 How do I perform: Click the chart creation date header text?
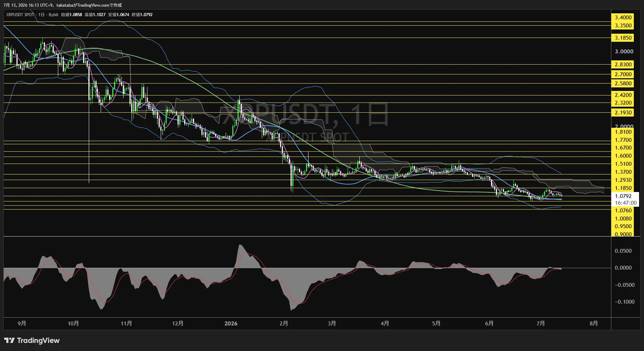click(63, 5)
